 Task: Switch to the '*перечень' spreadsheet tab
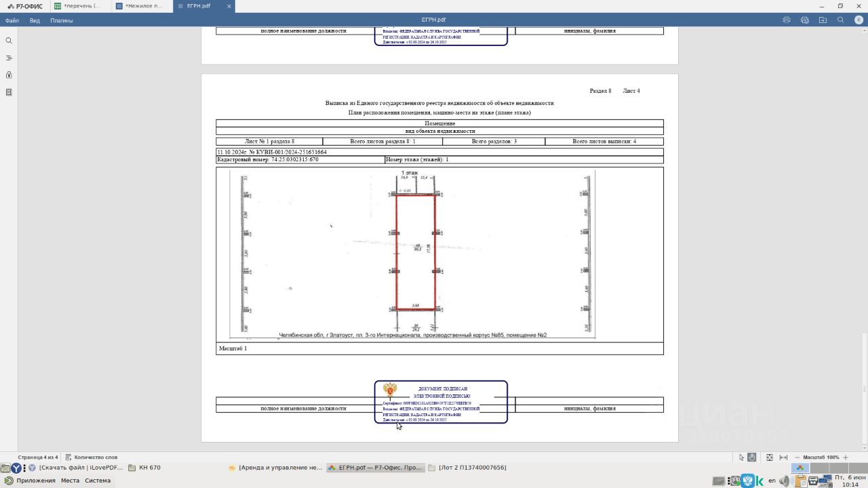click(x=80, y=6)
